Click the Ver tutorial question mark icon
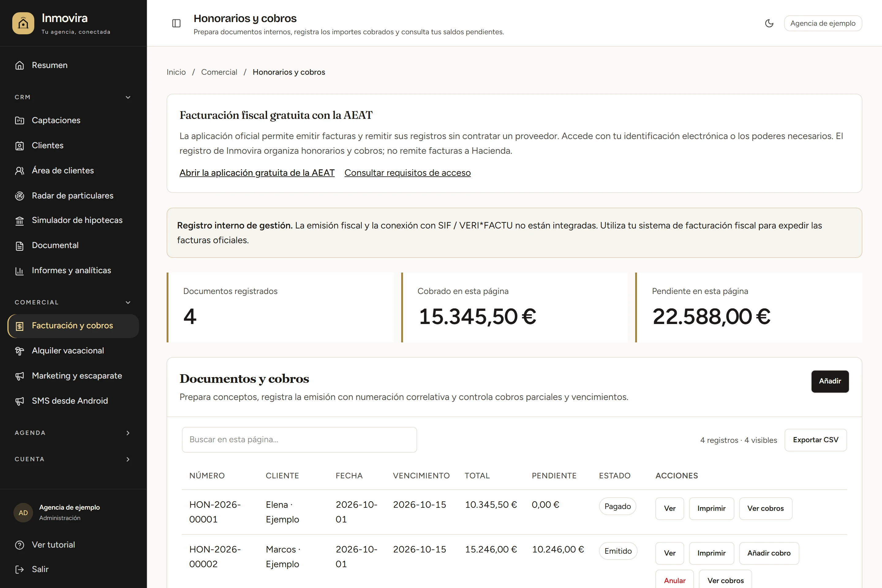 [20, 545]
